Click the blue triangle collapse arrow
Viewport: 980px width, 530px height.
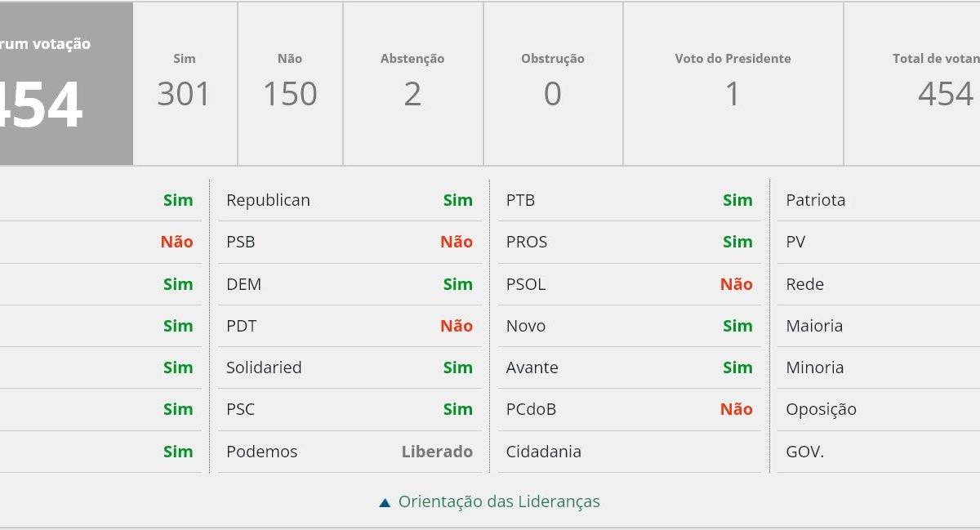click(385, 502)
